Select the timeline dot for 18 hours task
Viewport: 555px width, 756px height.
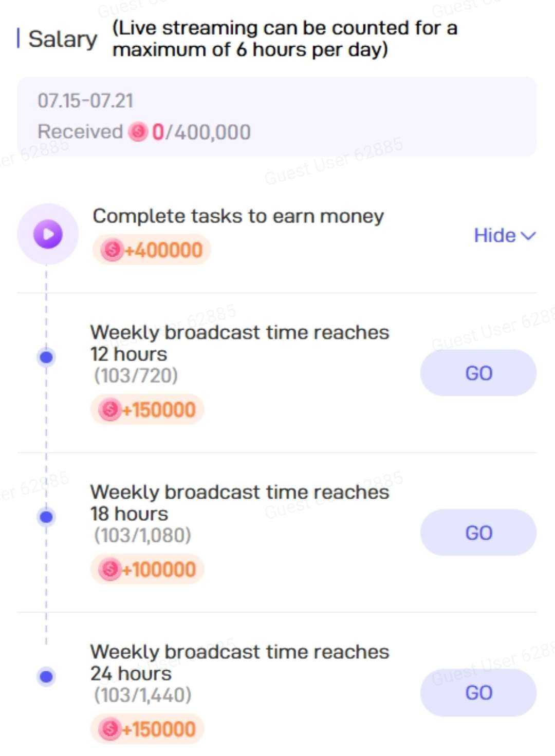[x=46, y=517]
